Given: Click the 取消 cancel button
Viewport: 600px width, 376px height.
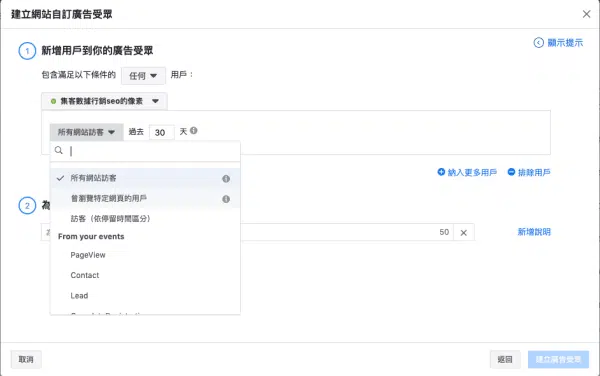Looking at the screenshot, I should tap(26, 360).
